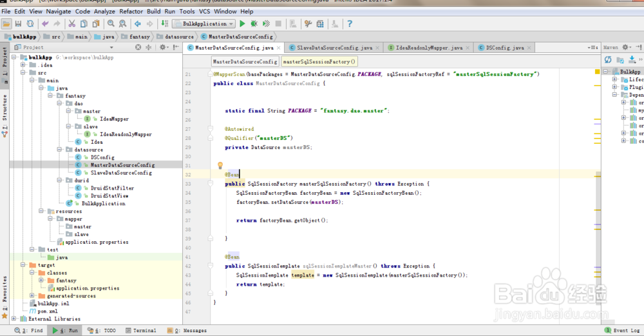The height and width of the screenshot is (336, 644).
Task: Collapse the durid package node
Action: click(59, 180)
